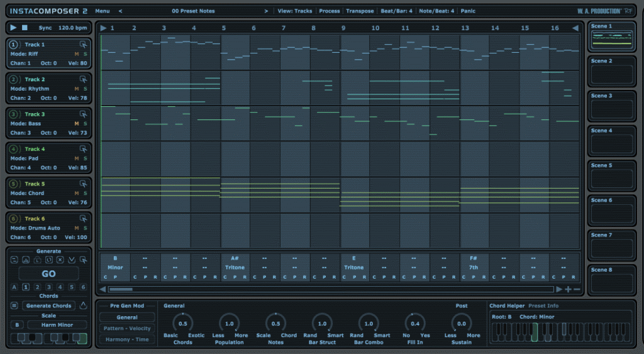This screenshot has width=644, height=354.
Task: Click the Track 4 MIDI drag icon
Action: [83, 148]
